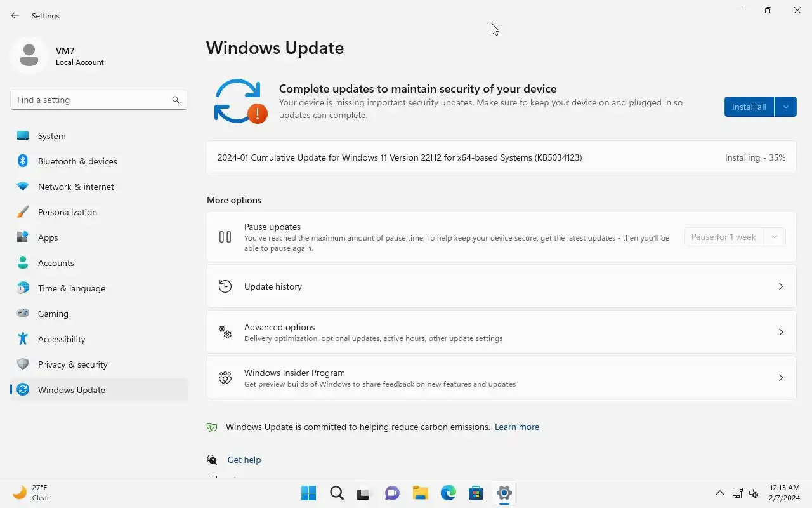This screenshot has height=508, width=812.
Task: Go to Bluetooth & devices settings
Action: tap(99, 161)
